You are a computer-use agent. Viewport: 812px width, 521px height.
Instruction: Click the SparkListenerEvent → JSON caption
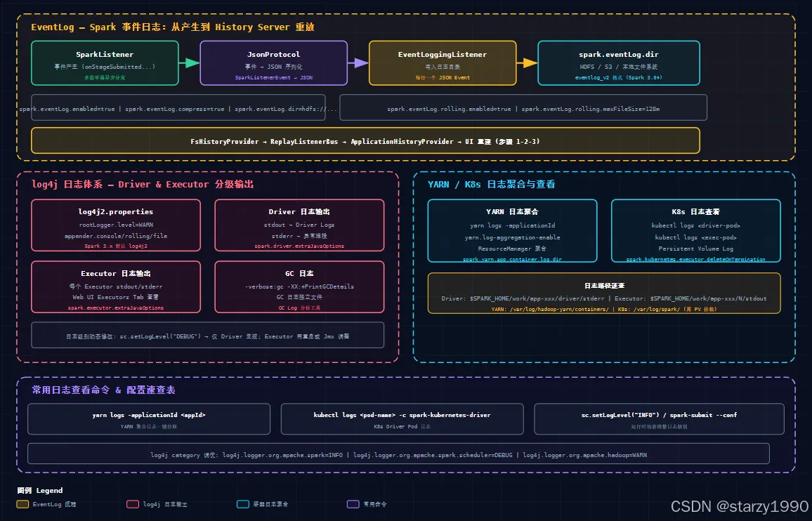(273, 78)
